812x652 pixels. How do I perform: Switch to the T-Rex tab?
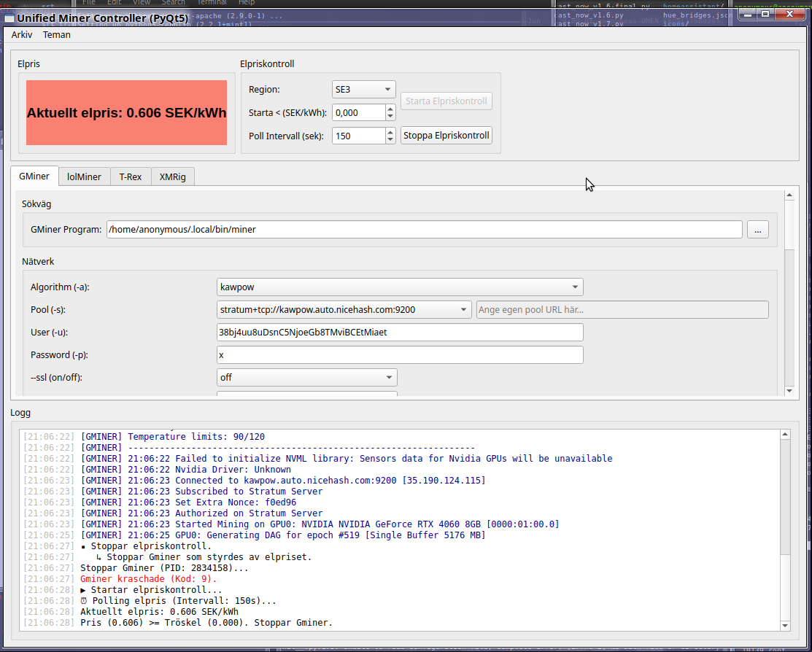(x=131, y=176)
